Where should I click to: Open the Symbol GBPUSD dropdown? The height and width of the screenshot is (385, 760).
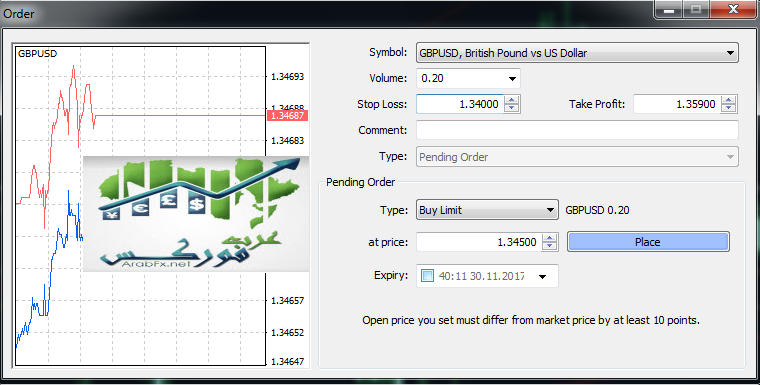577,53
